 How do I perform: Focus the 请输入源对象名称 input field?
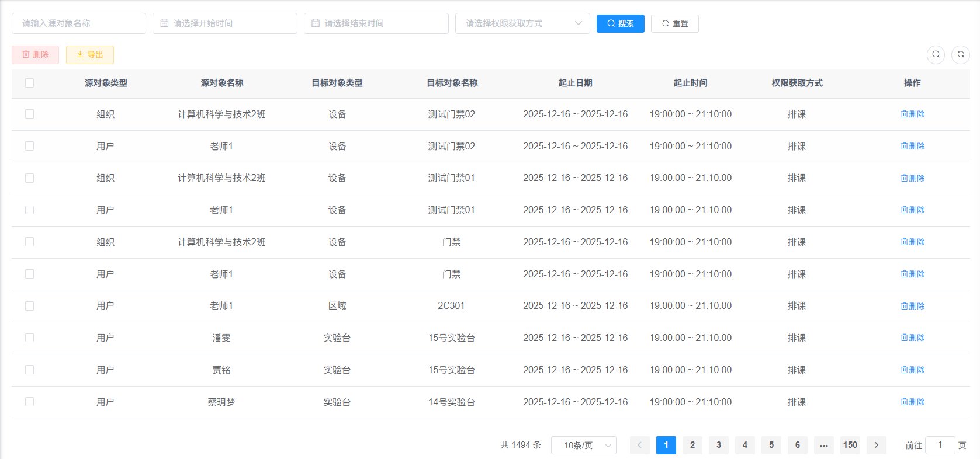pos(79,23)
